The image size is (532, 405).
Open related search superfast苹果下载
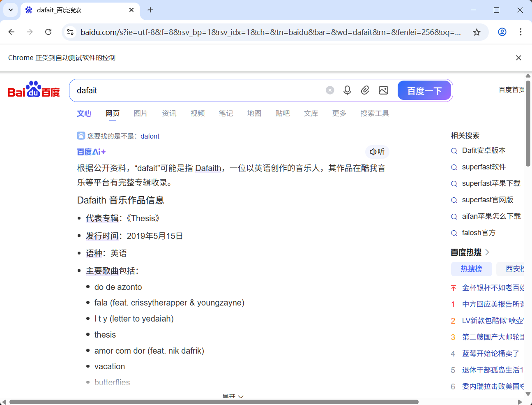click(491, 183)
